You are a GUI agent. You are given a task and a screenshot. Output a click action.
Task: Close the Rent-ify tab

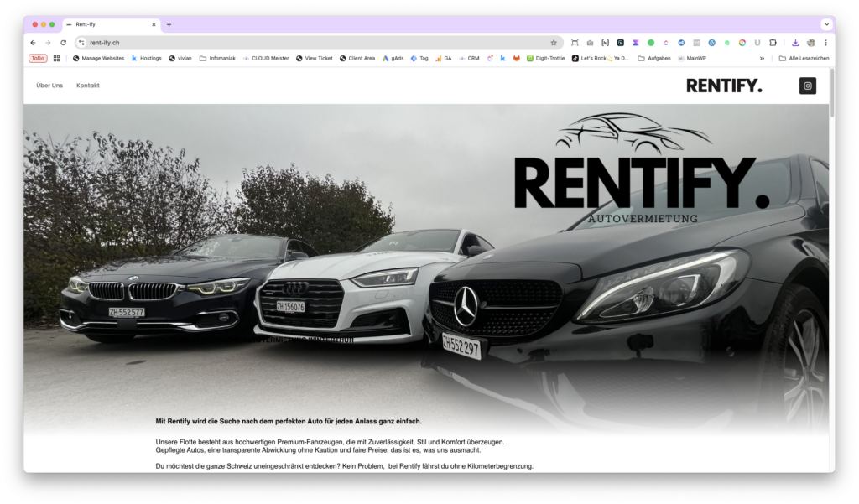click(154, 24)
